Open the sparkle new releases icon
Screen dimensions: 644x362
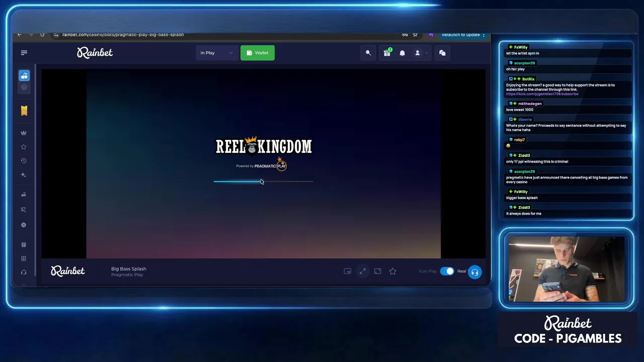(x=24, y=175)
